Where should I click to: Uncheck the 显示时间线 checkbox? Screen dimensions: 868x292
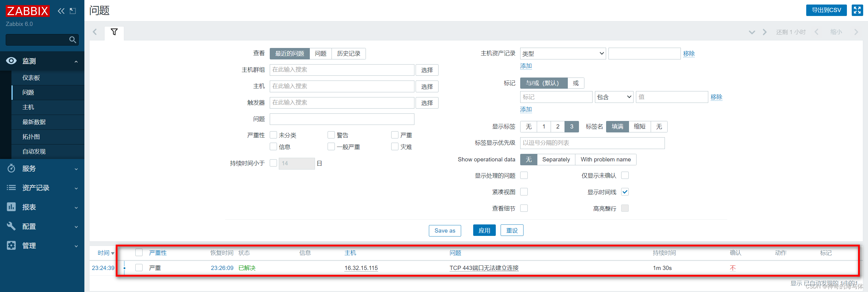click(625, 192)
